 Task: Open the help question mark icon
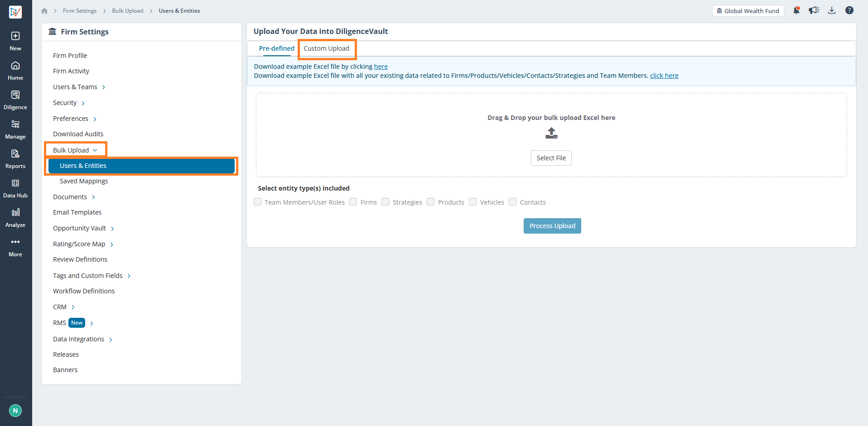click(x=849, y=10)
